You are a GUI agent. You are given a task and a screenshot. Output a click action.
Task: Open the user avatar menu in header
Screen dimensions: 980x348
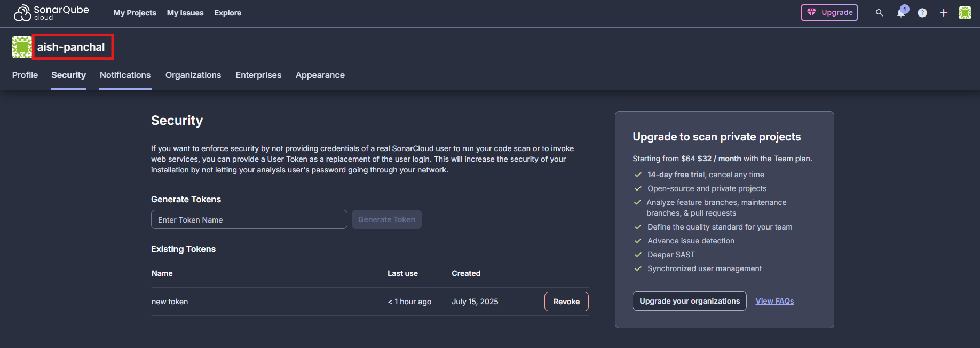pos(965,13)
